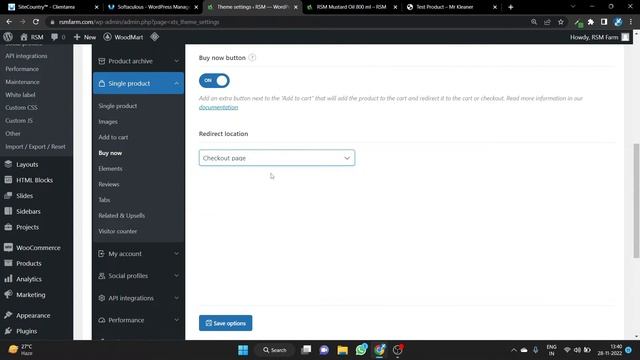Open a new browser tab

coord(511,7)
